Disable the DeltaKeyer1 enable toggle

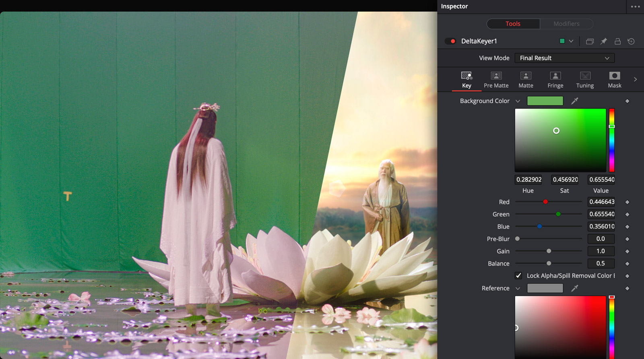(450, 41)
